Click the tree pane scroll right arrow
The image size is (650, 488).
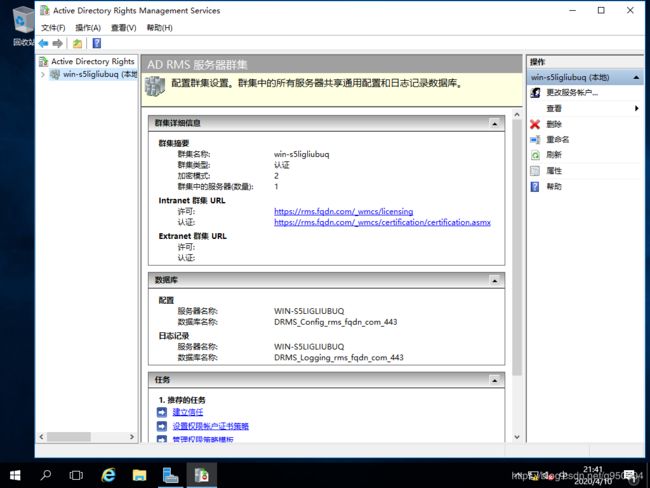tap(132, 437)
